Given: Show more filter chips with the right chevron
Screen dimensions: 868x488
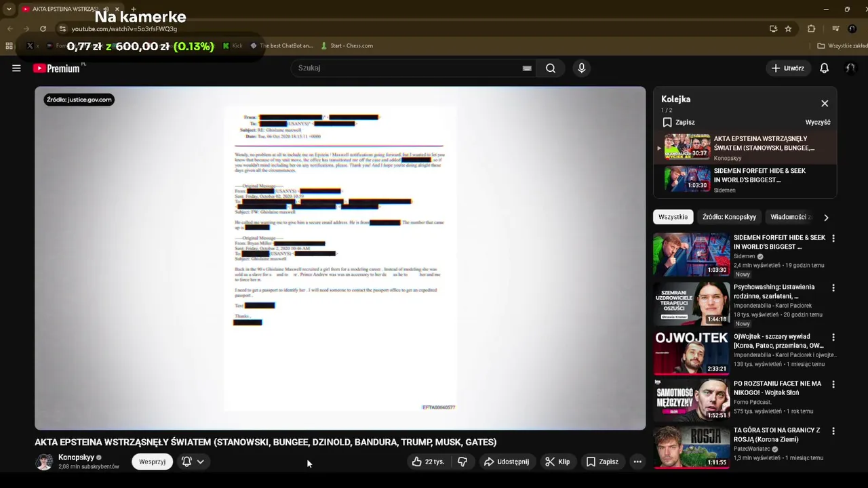Looking at the screenshot, I should point(826,218).
